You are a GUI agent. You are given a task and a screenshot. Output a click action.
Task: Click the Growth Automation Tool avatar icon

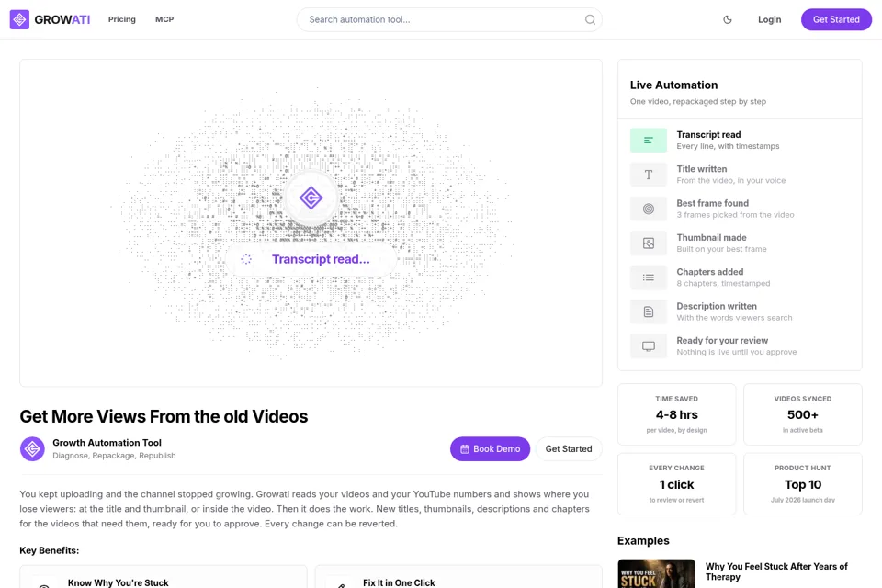coord(33,449)
